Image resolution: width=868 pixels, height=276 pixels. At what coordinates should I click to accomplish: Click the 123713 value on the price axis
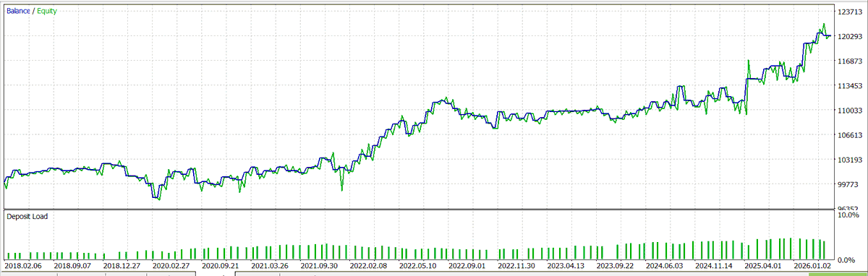(849, 12)
